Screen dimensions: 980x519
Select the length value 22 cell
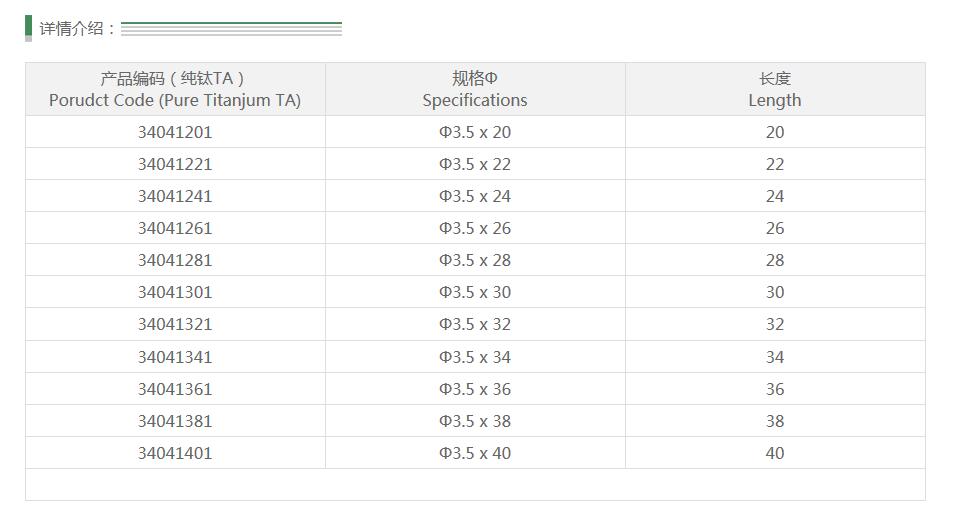pos(775,164)
